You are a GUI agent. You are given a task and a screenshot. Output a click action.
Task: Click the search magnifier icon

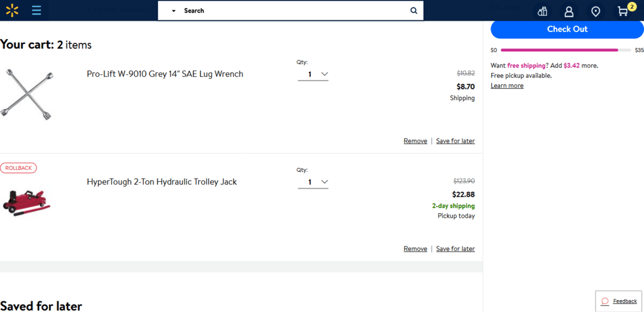(x=414, y=11)
